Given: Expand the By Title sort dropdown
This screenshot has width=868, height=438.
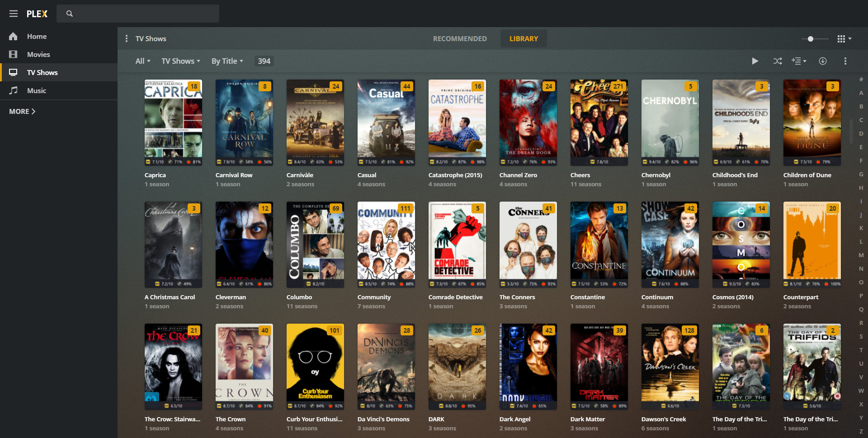Looking at the screenshot, I should tap(227, 61).
